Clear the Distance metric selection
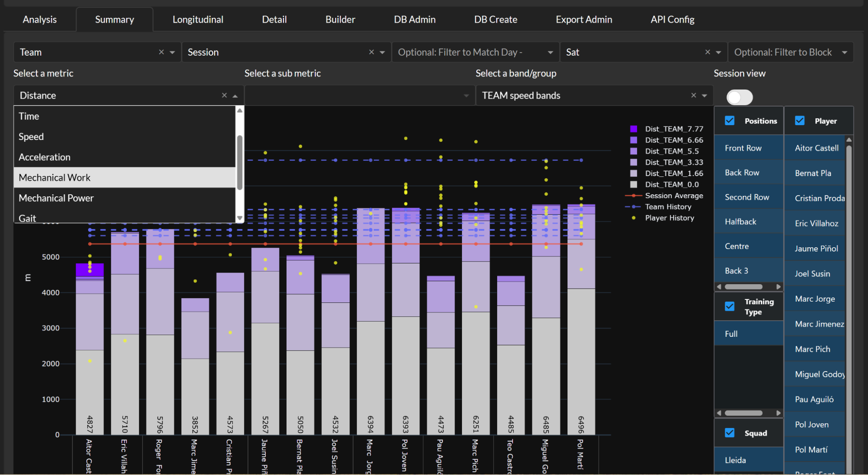The width and height of the screenshot is (868, 475). [224, 95]
